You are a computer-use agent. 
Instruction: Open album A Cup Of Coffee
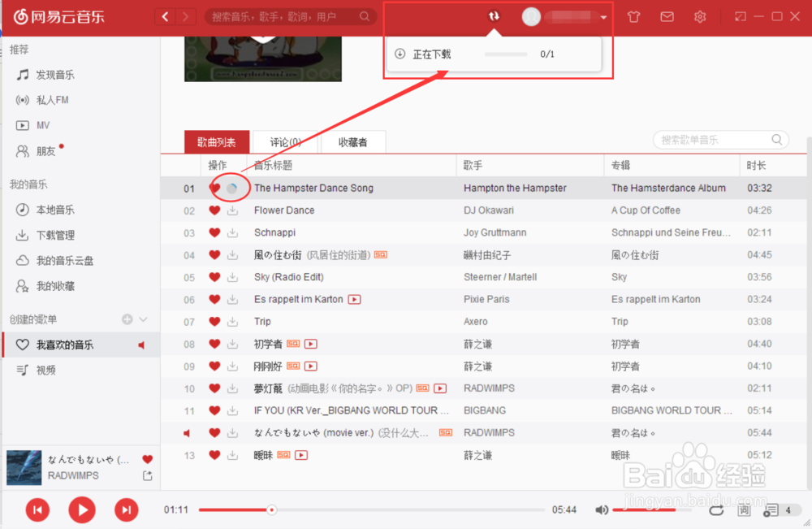tap(646, 210)
